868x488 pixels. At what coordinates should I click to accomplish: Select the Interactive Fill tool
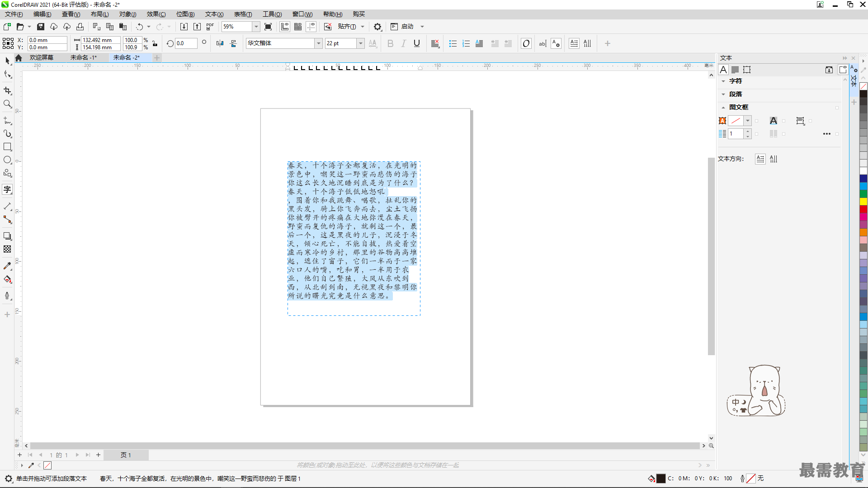click(7, 279)
